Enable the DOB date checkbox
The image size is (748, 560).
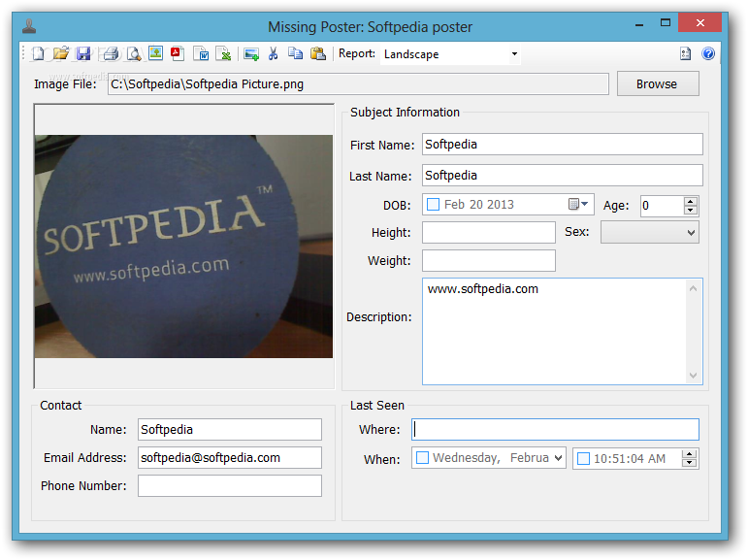[x=433, y=205]
